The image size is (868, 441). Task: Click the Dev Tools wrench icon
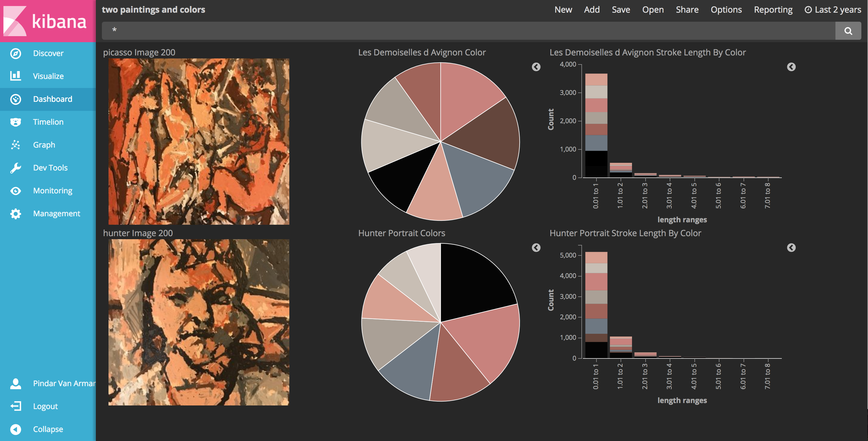15,168
